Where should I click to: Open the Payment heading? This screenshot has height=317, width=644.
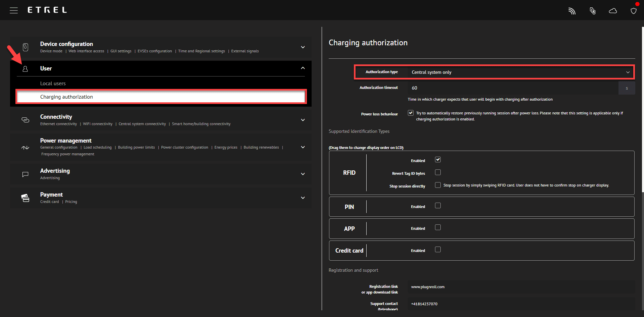tap(51, 195)
